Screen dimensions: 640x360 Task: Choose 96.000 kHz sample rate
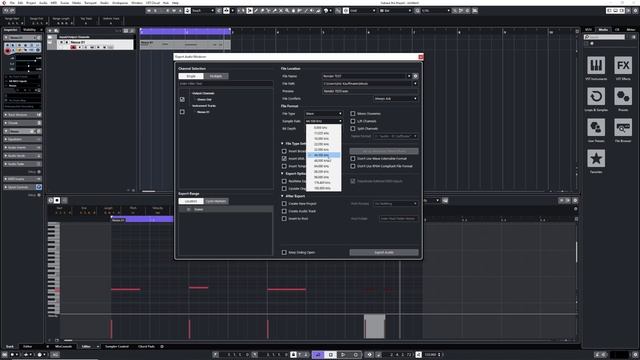(x=323, y=177)
